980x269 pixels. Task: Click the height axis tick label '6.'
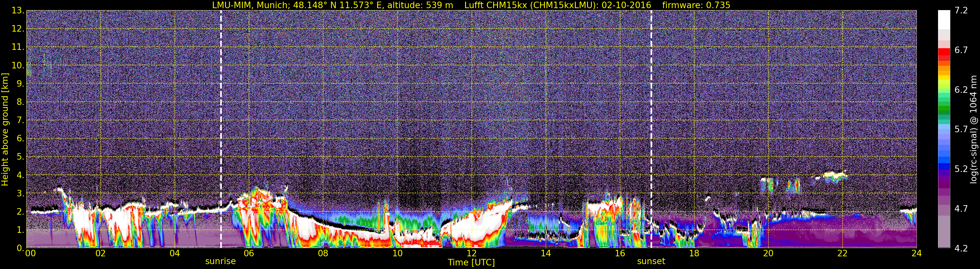20,139
